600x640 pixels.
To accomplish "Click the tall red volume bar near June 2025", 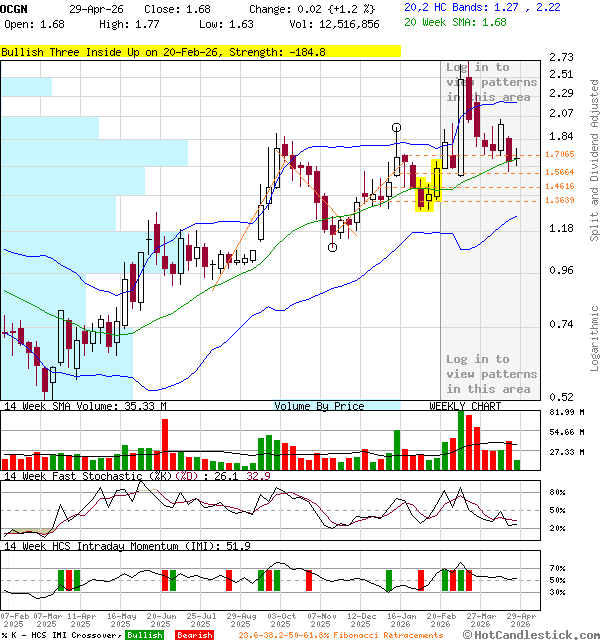I will (164, 444).
